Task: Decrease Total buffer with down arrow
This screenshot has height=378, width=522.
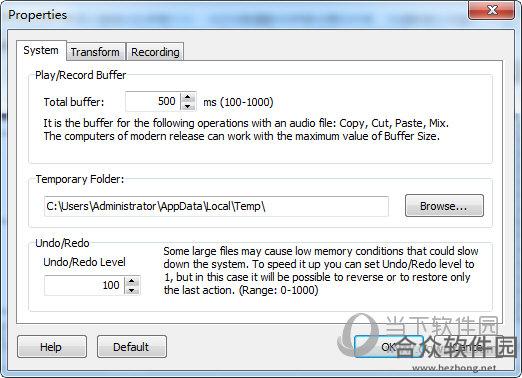Action: tap(188, 106)
